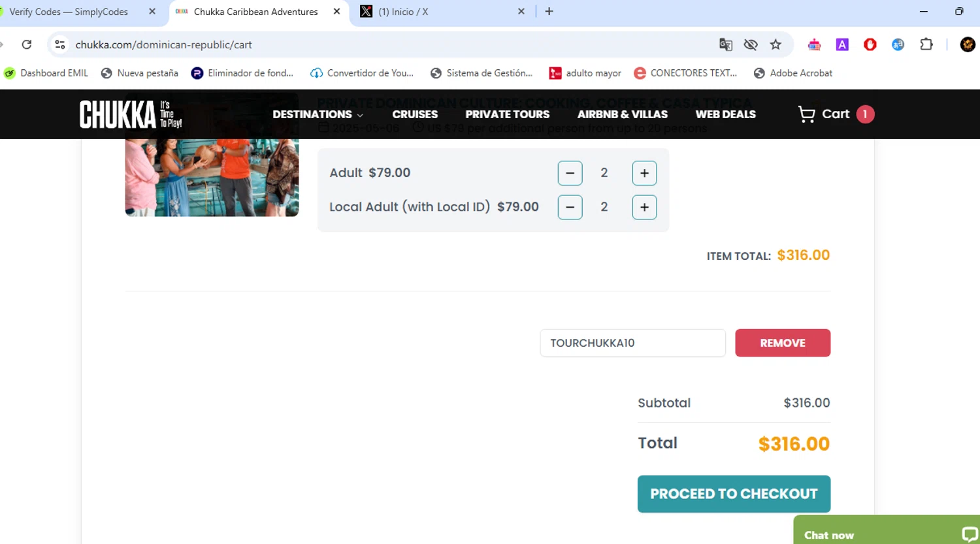Click the Cart label in header

pos(836,114)
